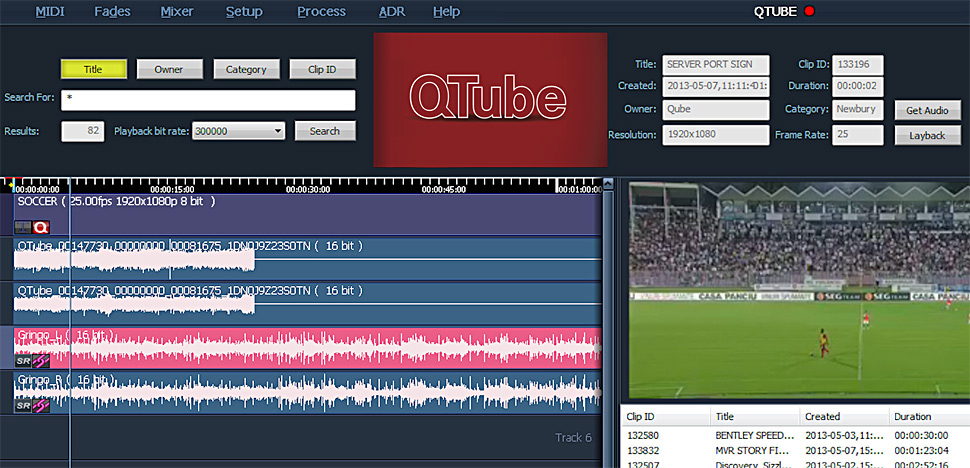The image size is (970, 468).
Task: Click the QTube logo banner
Action: [489, 99]
